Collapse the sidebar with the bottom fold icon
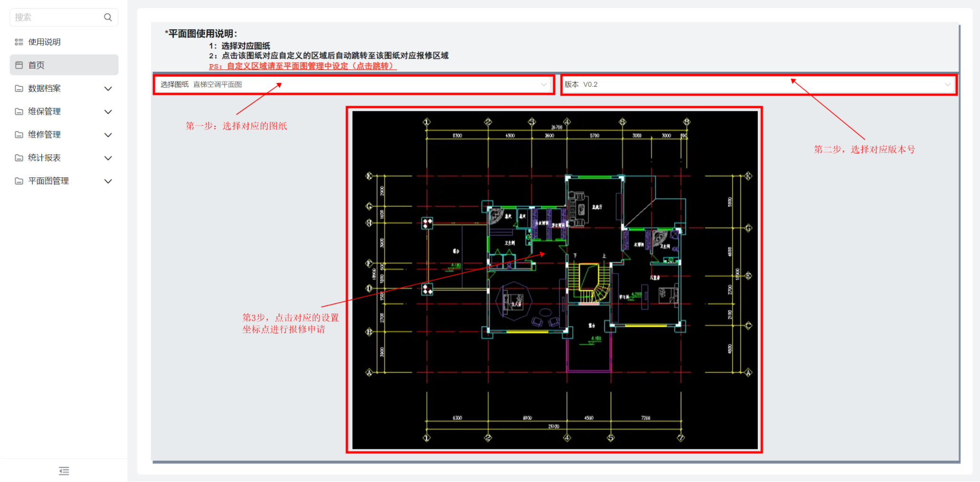Image resolution: width=980 pixels, height=482 pixels. (x=64, y=471)
